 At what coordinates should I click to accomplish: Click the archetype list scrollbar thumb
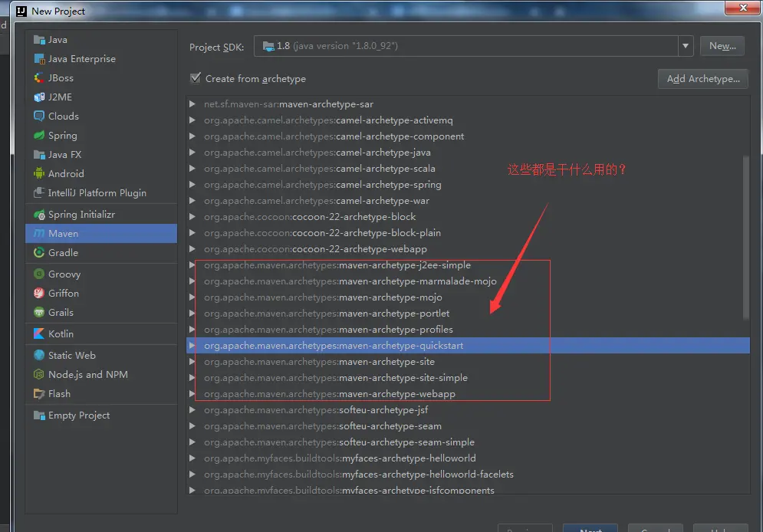tap(745, 238)
